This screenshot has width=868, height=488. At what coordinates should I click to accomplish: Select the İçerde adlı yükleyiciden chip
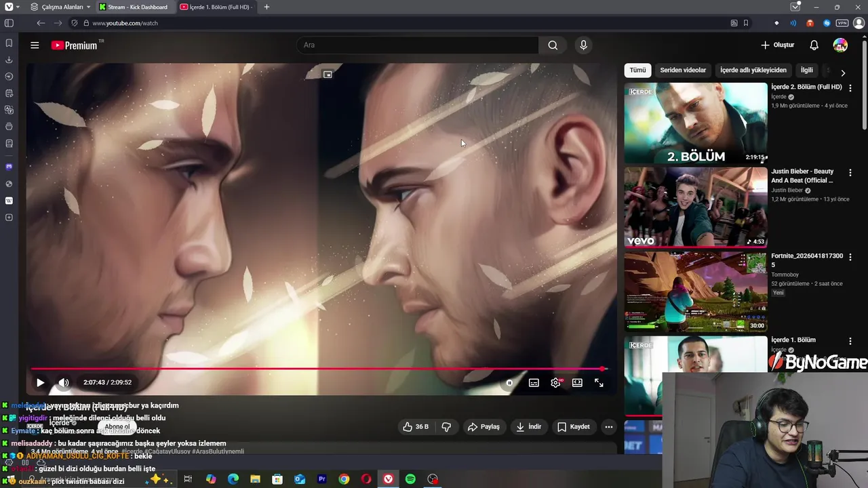coord(753,70)
